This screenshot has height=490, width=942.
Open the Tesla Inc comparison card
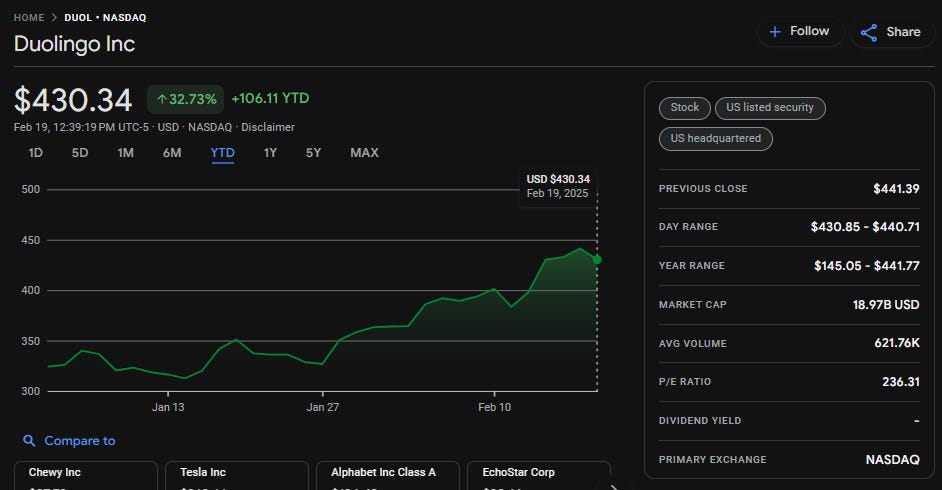click(x=237, y=475)
